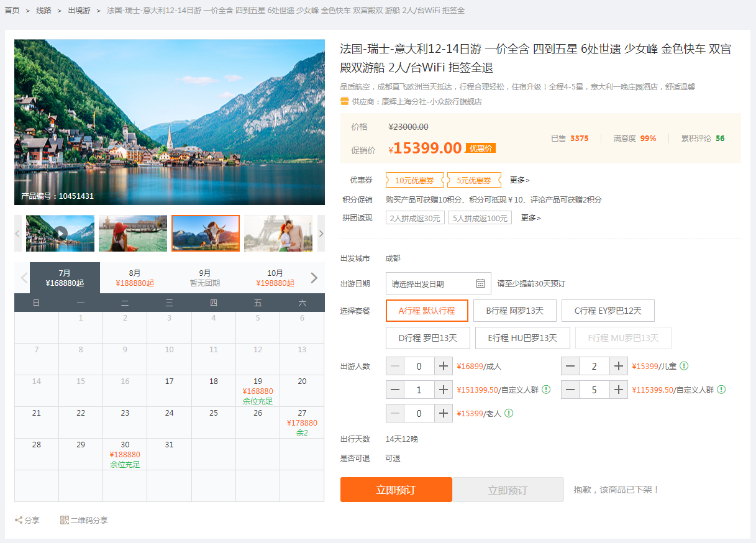Select July 27 date in calendar

click(302, 422)
